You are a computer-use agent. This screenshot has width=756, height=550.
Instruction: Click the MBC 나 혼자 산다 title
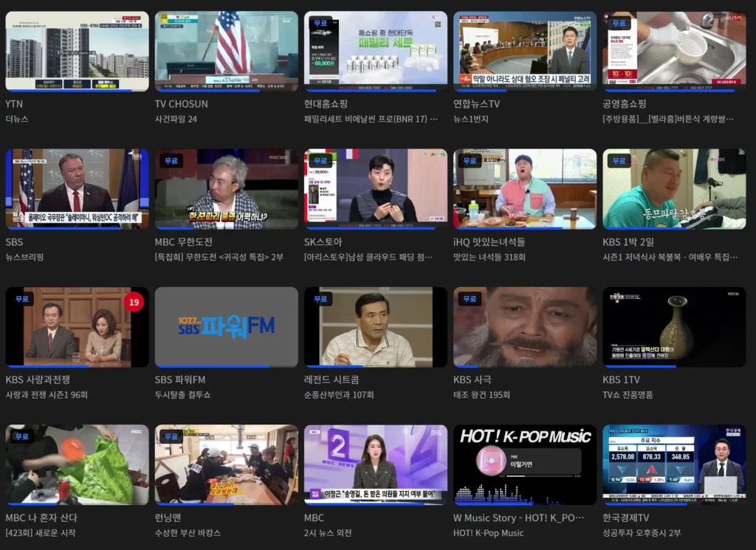[41, 518]
